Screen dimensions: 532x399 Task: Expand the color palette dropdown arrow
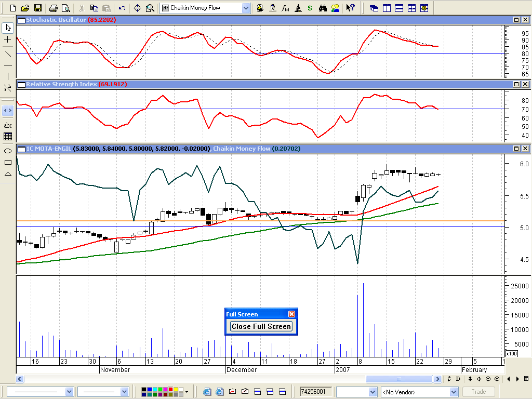pyautogui.click(x=187, y=392)
